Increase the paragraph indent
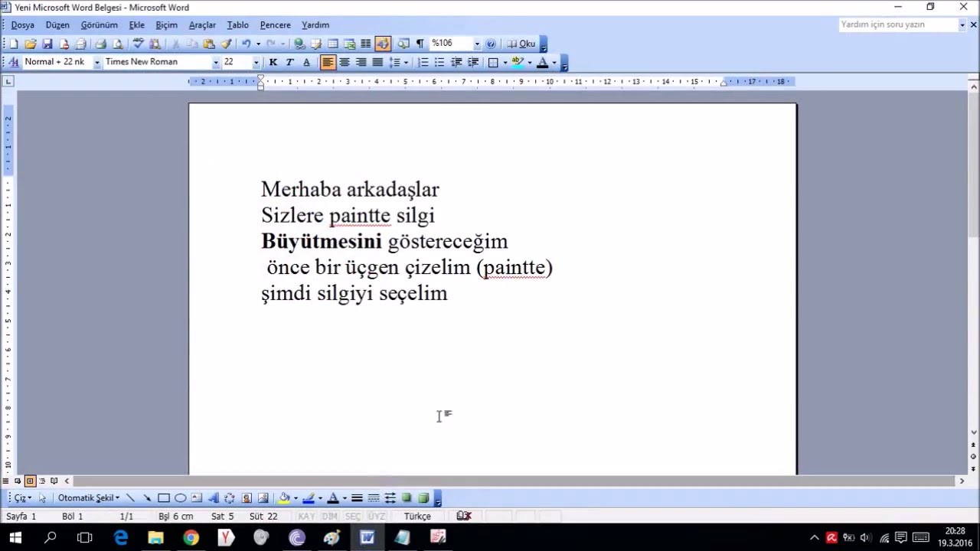This screenshot has height=551, width=980. click(x=473, y=62)
